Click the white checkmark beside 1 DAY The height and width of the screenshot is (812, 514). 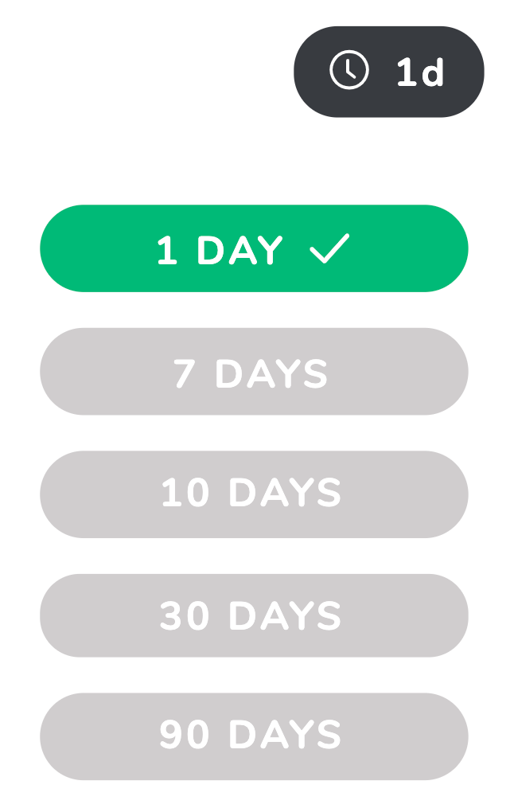pyautogui.click(x=329, y=248)
